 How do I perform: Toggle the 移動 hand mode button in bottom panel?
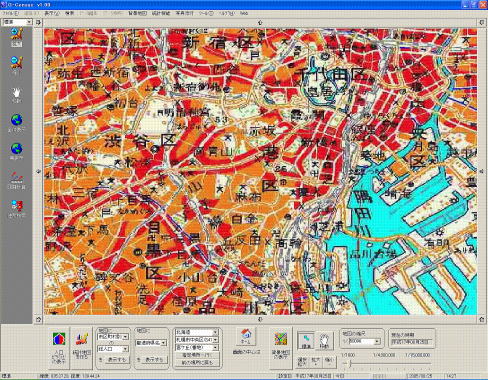(324, 341)
